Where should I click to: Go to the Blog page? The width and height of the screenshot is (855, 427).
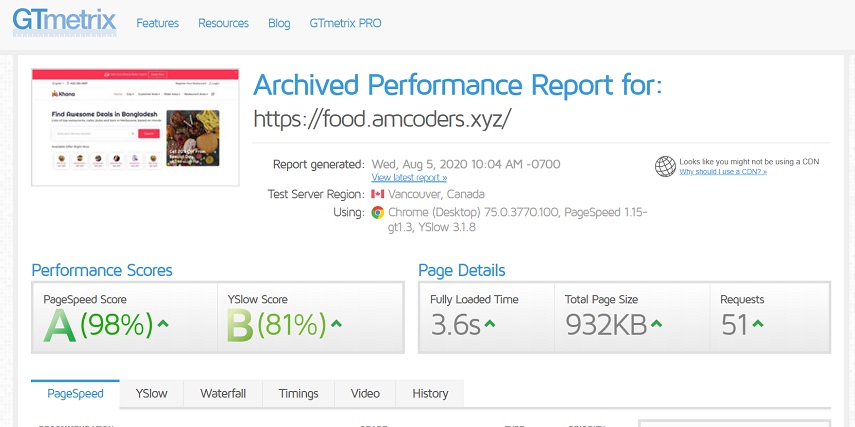click(279, 23)
